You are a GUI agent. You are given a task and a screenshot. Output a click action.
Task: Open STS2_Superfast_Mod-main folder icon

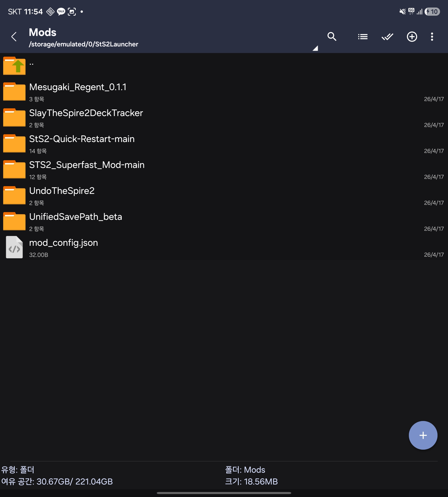coord(14,170)
